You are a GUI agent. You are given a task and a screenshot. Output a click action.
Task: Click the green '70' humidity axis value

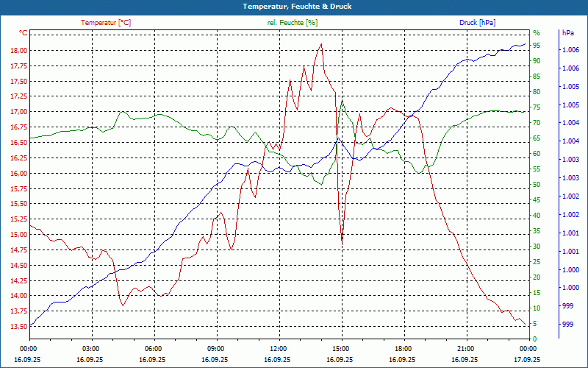pos(537,123)
